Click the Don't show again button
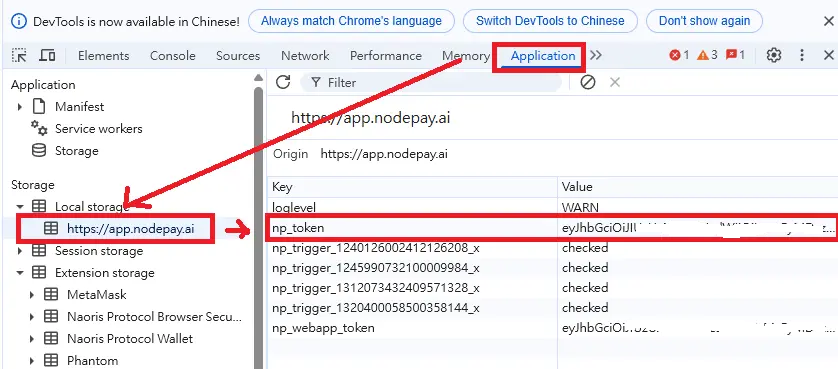 pos(704,21)
